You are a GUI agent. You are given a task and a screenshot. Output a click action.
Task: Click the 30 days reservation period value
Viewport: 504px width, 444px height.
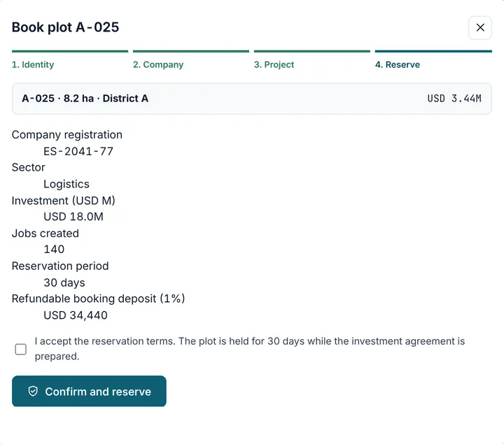coord(64,282)
